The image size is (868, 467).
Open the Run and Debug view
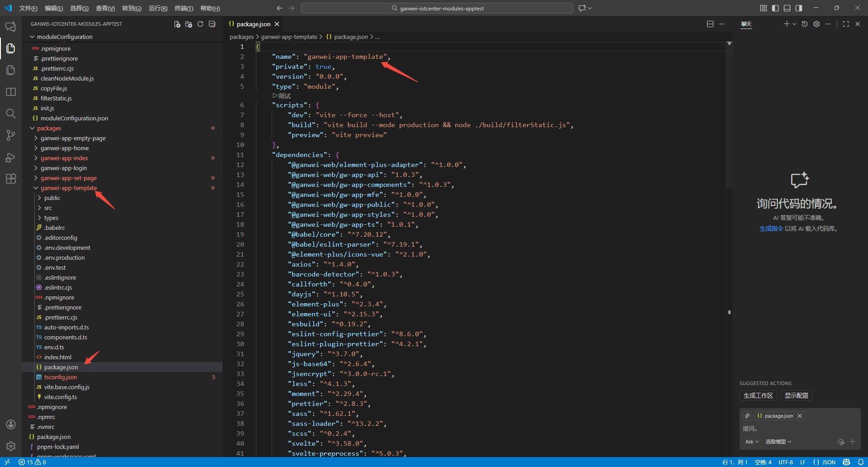pyautogui.click(x=11, y=157)
